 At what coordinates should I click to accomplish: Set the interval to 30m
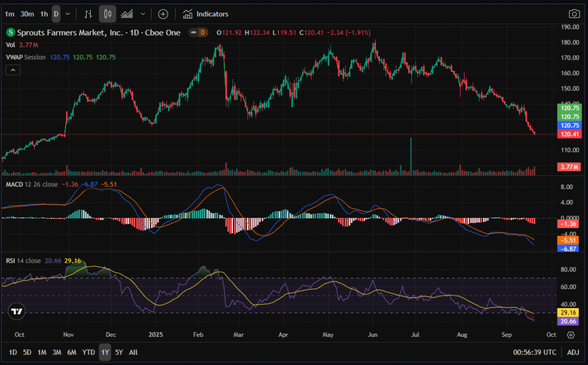27,14
